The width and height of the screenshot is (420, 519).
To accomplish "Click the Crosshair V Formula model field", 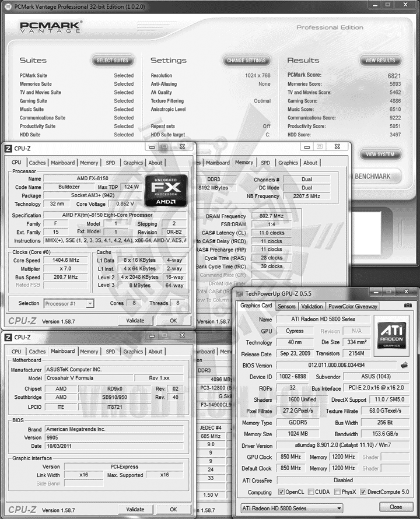I will click(89, 378).
